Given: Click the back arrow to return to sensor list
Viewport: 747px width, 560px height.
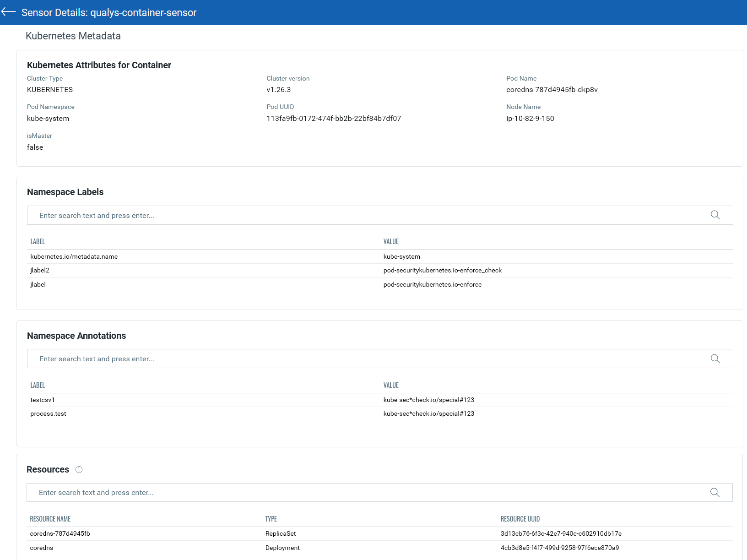Looking at the screenshot, I should [8, 12].
